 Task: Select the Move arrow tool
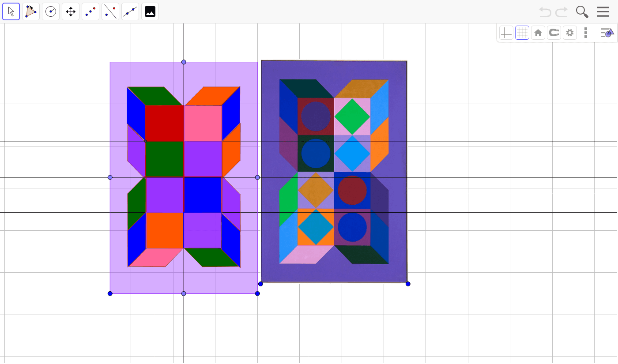tap(11, 11)
